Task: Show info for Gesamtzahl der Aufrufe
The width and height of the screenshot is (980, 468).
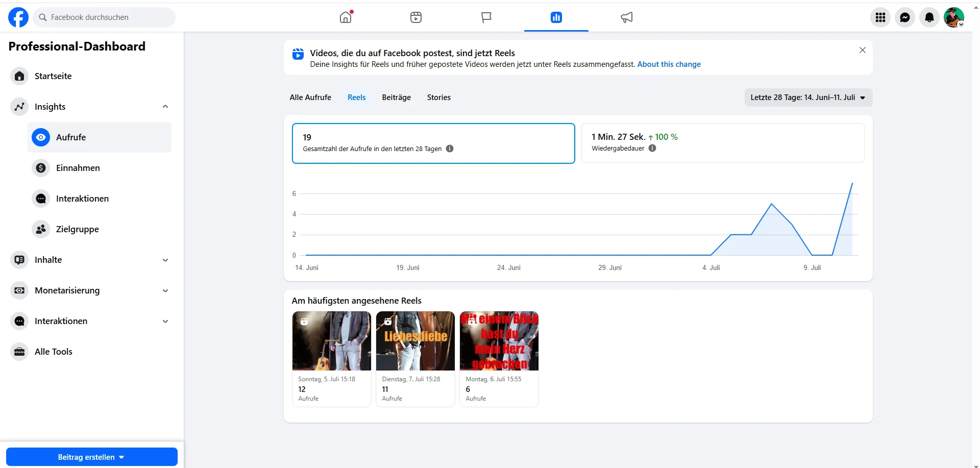Action: [450, 149]
